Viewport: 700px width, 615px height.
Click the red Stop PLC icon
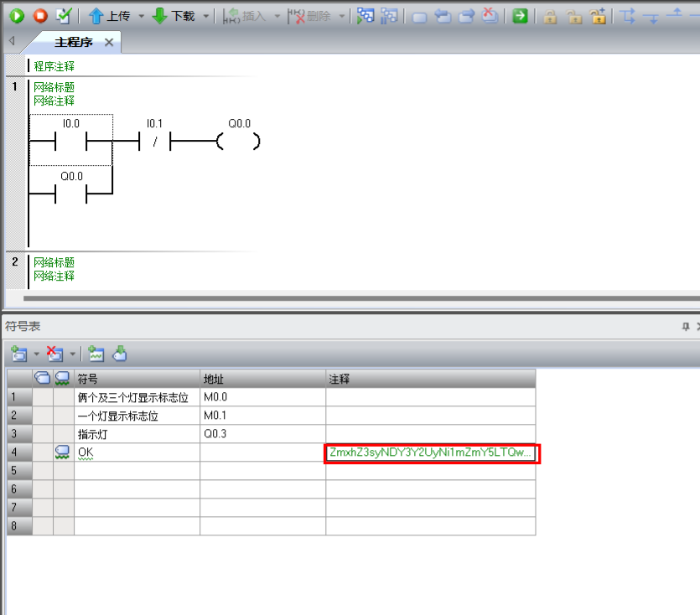(x=40, y=16)
